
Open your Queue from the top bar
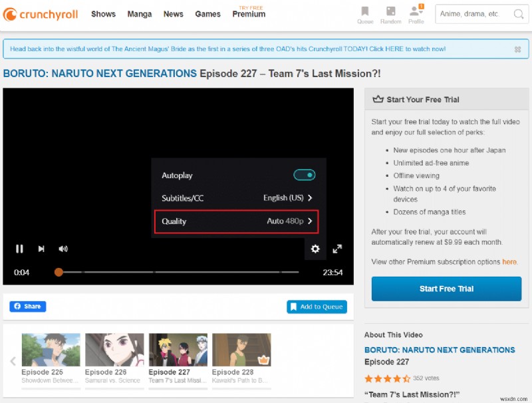pyautogui.click(x=364, y=13)
